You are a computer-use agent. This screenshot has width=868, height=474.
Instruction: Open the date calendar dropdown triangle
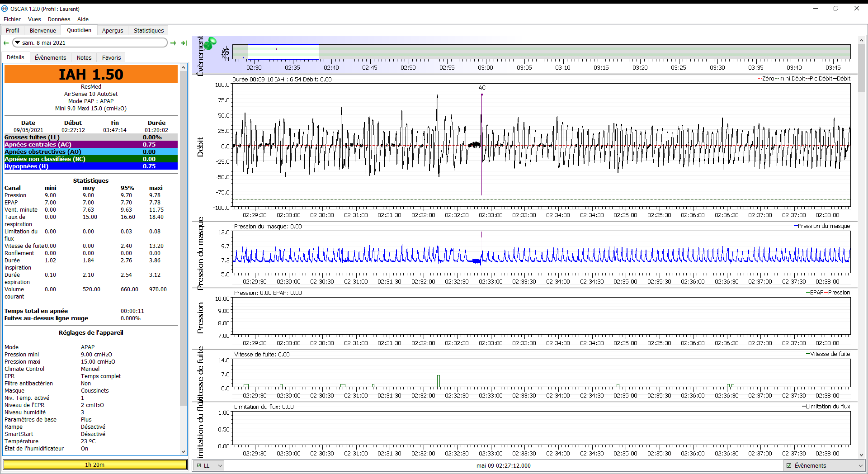[x=17, y=43]
